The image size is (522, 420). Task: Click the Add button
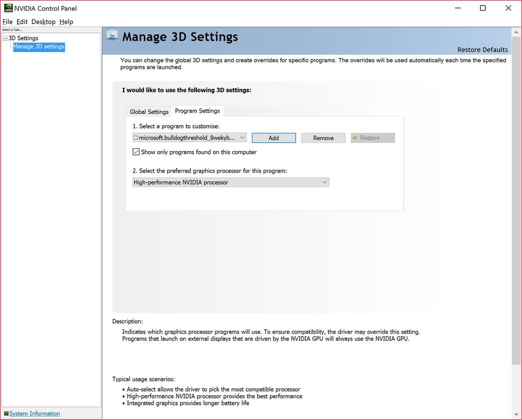coord(273,138)
